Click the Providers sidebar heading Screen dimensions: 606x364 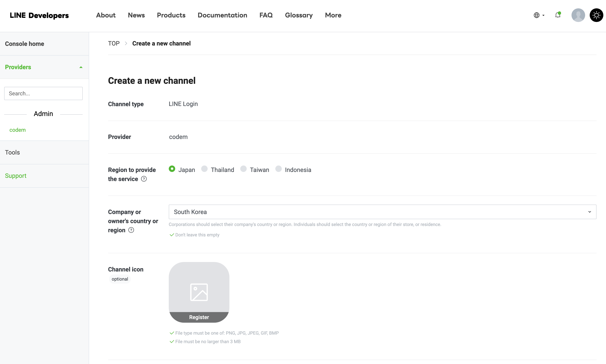[18, 67]
